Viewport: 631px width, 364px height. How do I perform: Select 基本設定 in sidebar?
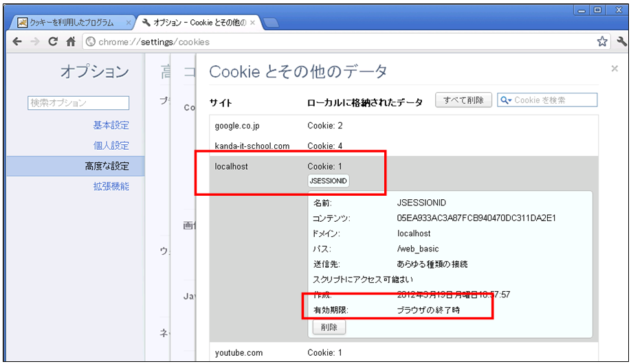click(111, 126)
